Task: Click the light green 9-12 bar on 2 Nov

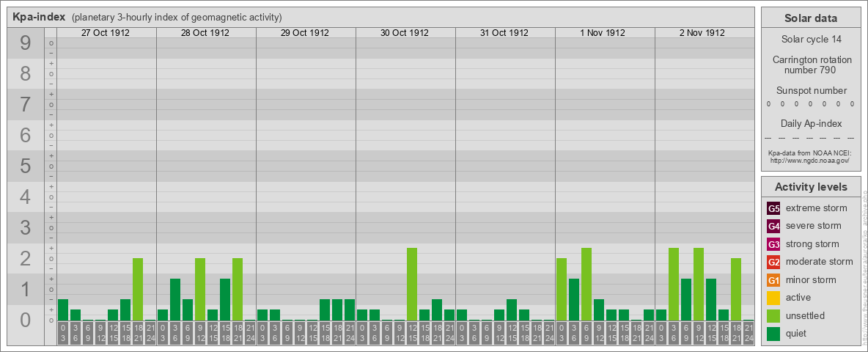Action: [x=698, y=284]
